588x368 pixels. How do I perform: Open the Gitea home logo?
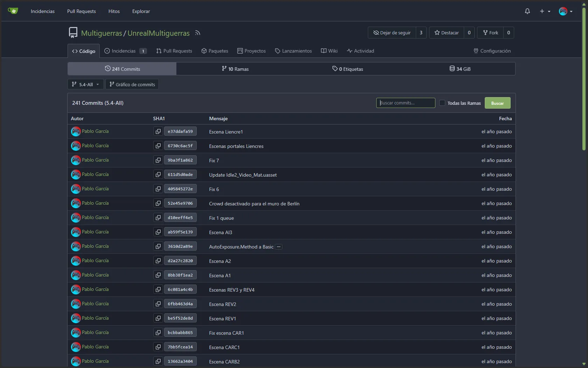point(13,11)
